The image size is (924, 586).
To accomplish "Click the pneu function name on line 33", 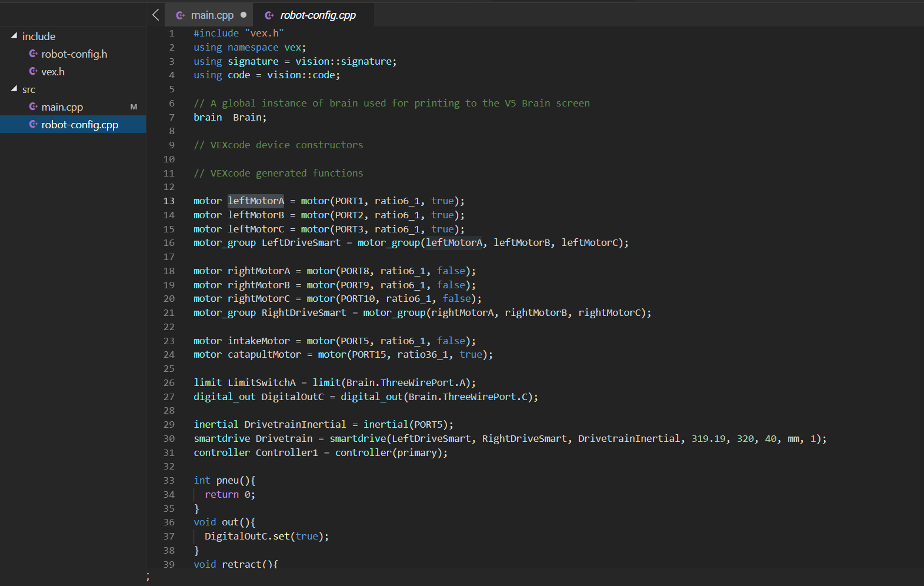I will click(x=227, y=480).
